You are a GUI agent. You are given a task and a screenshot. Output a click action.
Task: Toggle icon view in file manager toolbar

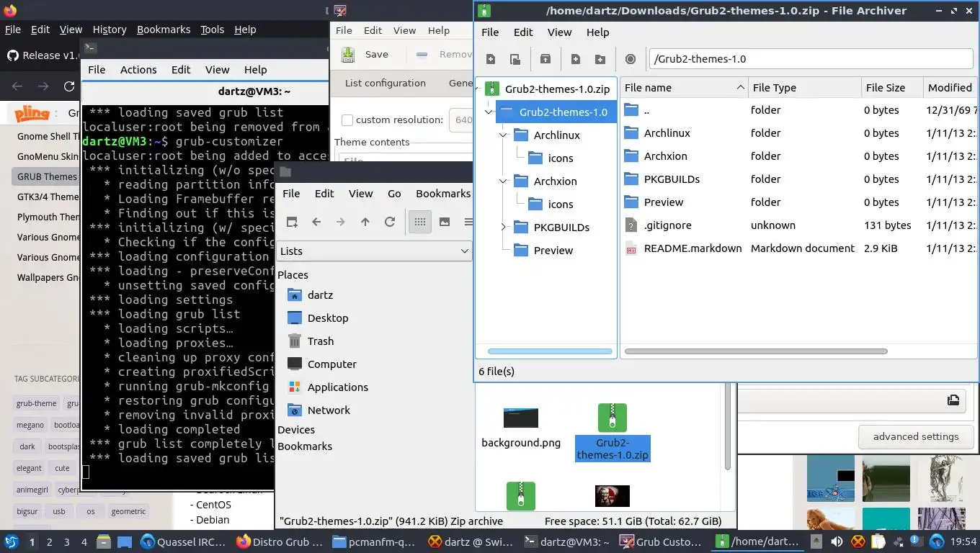click(420, 222)
